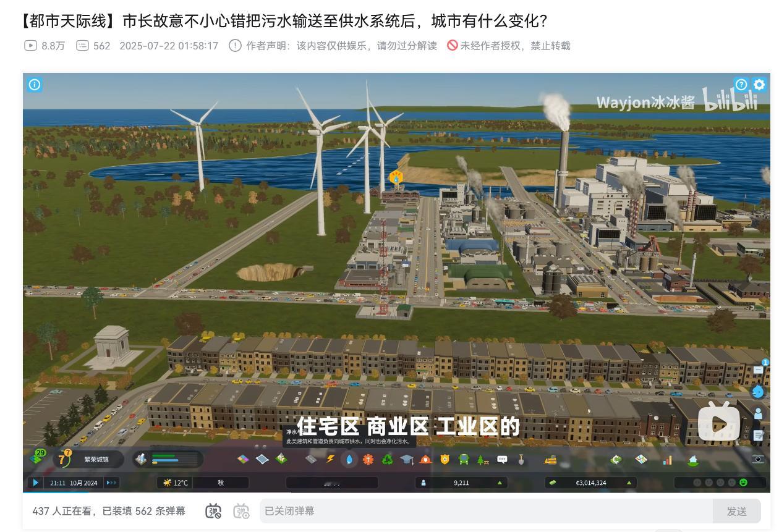Expand the money ¢3,014,324 panel arrow

click(x=629, y=483)
